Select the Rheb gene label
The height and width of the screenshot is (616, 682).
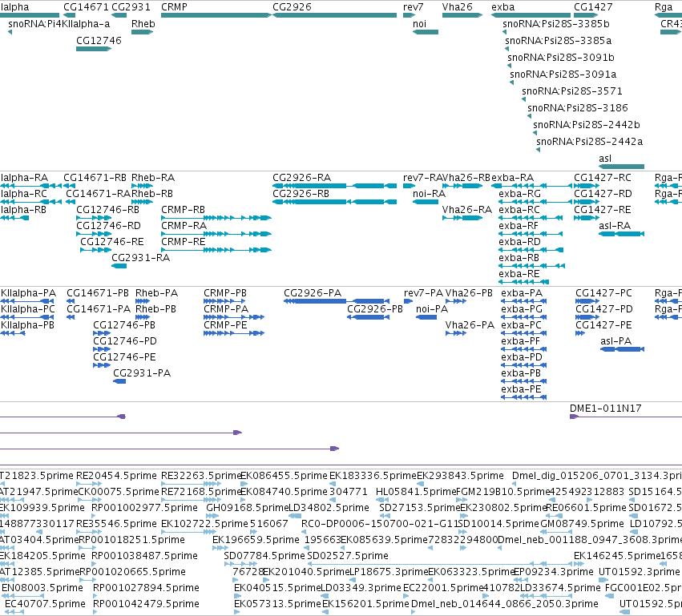pyautogui.click(x=143, y=24)
